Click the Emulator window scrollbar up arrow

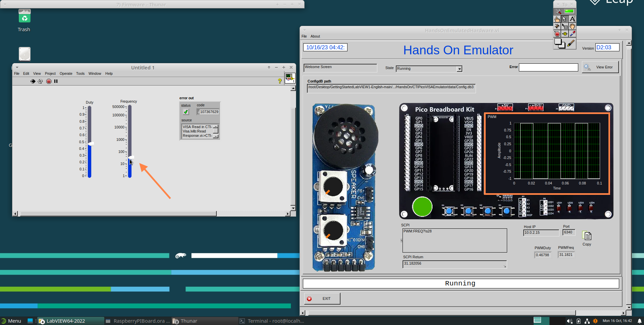(x=629, y=43)
